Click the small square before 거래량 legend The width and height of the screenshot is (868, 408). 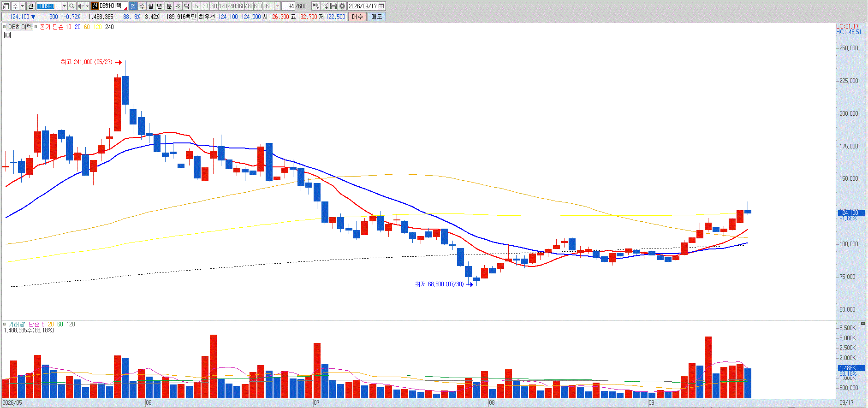(5, 324)
